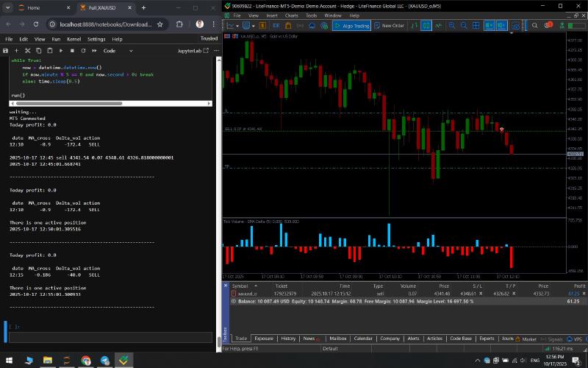The image size is (588, 368).
Task: Open the MetaTrader Market shopping bag icon
Action: (288, 26)
